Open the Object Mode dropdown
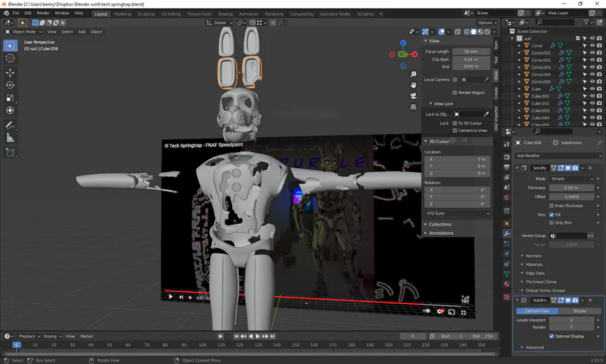The image size is (606, 364). (x=25, y=32)
